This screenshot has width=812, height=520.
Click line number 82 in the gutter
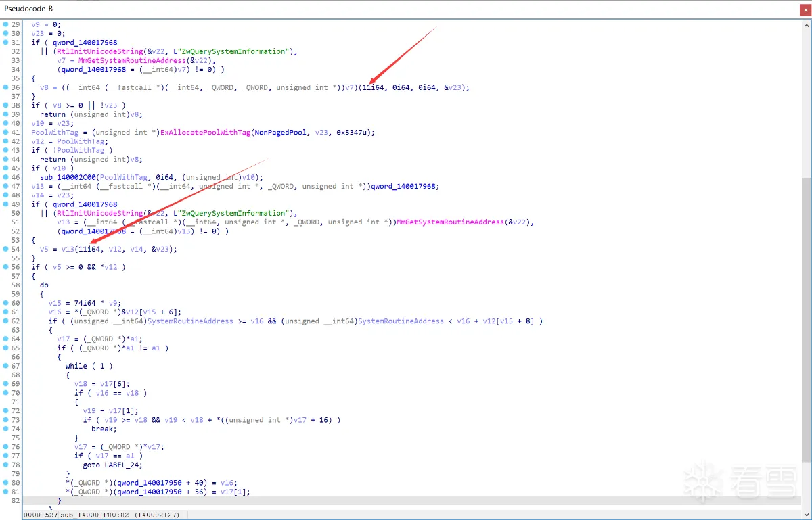point(16,500)
